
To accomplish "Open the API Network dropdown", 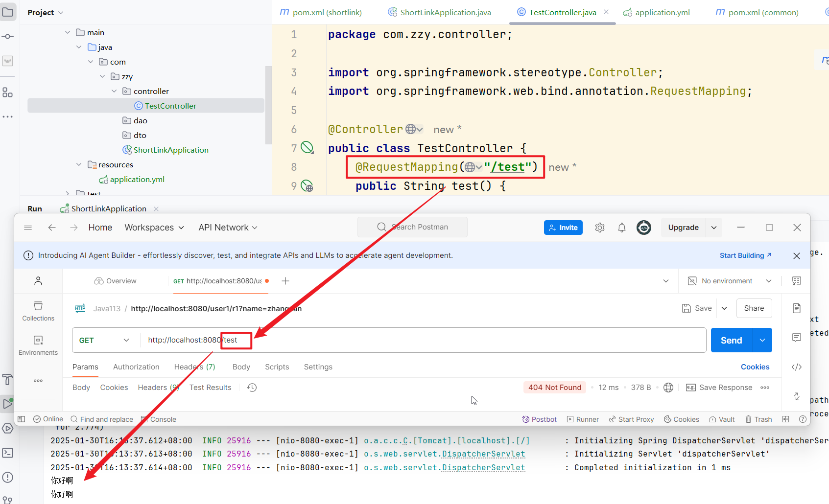I will [228, 228].
